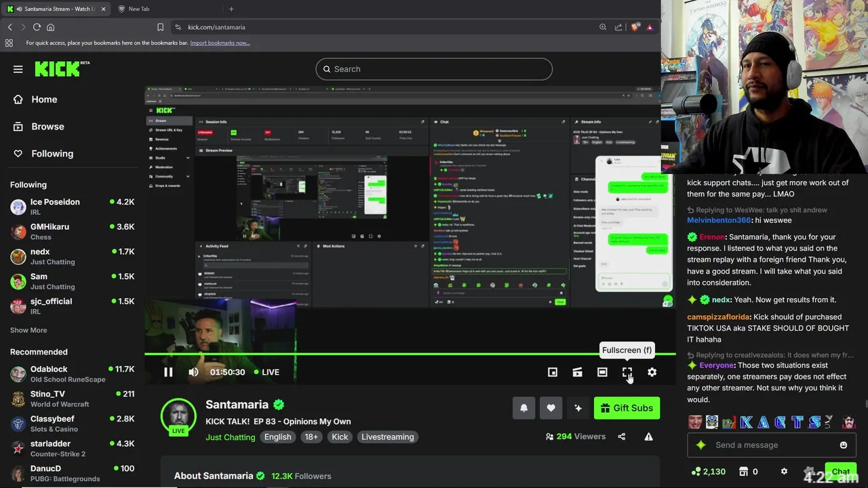Select the Kick tag
Viewport: 868px width, 488px height.
(340, 437)
